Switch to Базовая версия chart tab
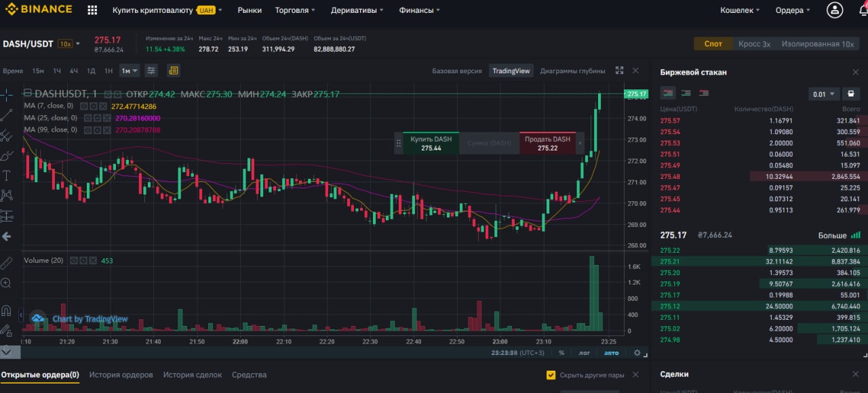Screen dimensions: 868x393 (457, 70)
